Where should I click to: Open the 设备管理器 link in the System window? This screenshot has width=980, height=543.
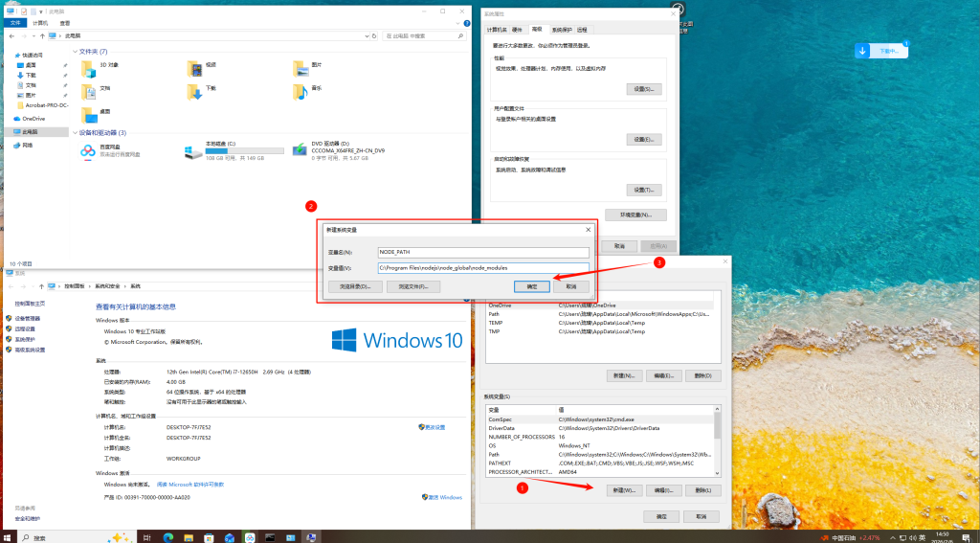[x=28, y=318]
